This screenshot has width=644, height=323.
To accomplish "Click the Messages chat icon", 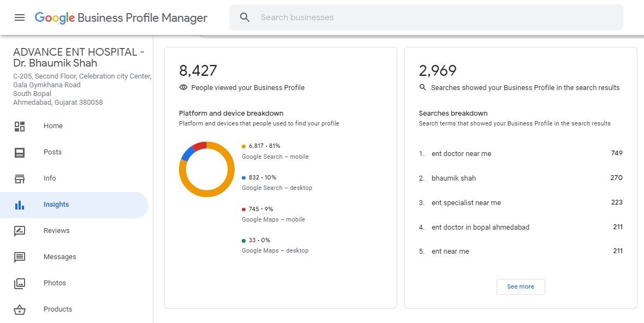I will pyautogui.click(x=20, y=257).
